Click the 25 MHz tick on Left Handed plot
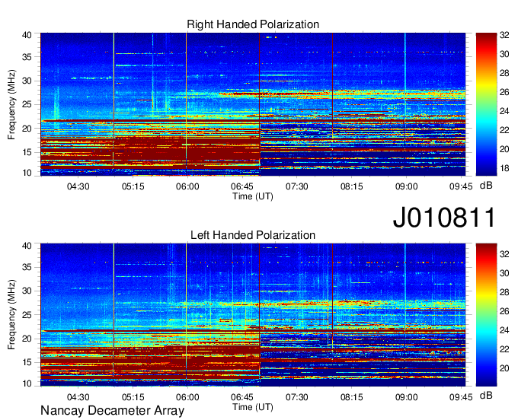 click(27, 315)
